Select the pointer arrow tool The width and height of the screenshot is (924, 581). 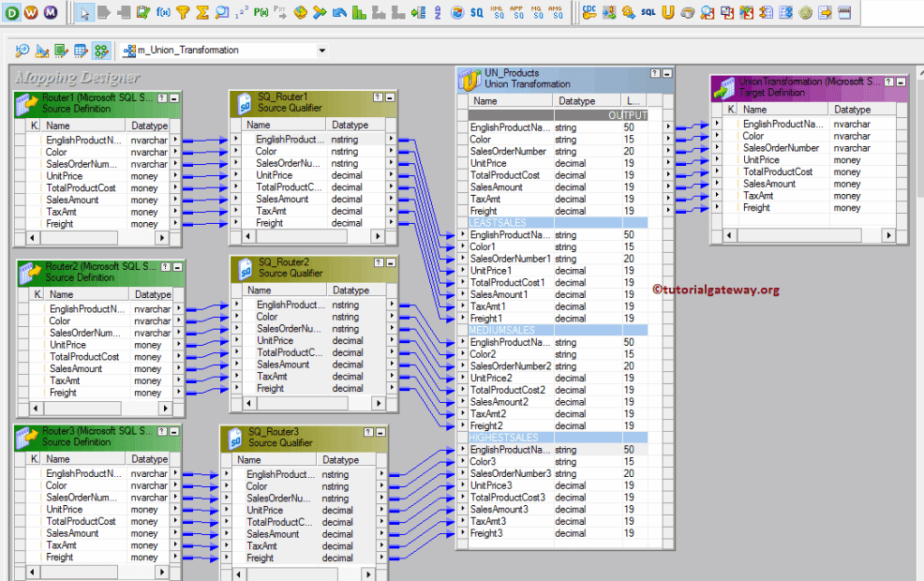tap(83, 11)
